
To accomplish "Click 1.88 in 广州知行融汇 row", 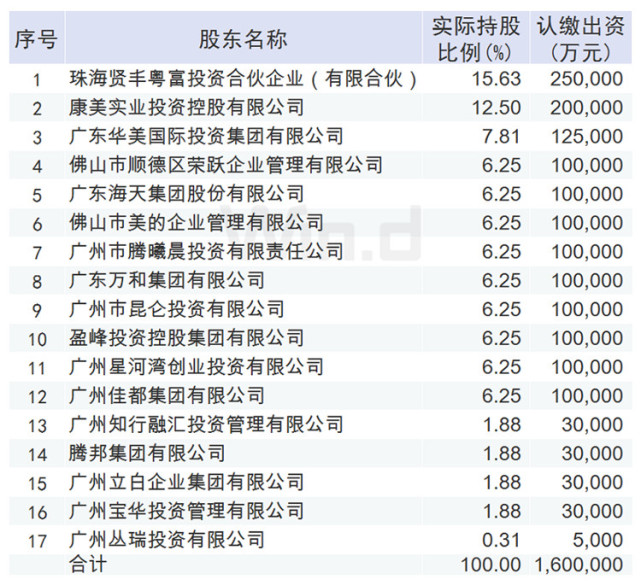I will [x=502, y=424].
